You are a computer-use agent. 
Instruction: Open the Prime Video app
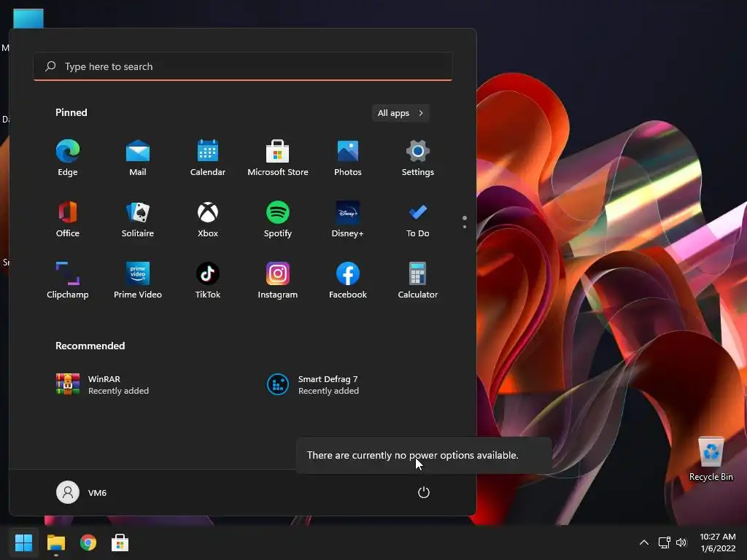pos(138,281)
